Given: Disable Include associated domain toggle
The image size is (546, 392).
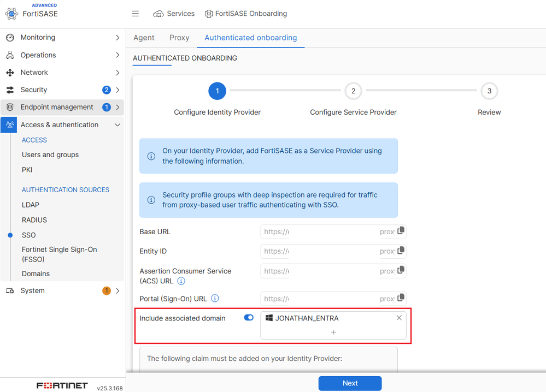Looking at the screenshot, I should (249, 318).
